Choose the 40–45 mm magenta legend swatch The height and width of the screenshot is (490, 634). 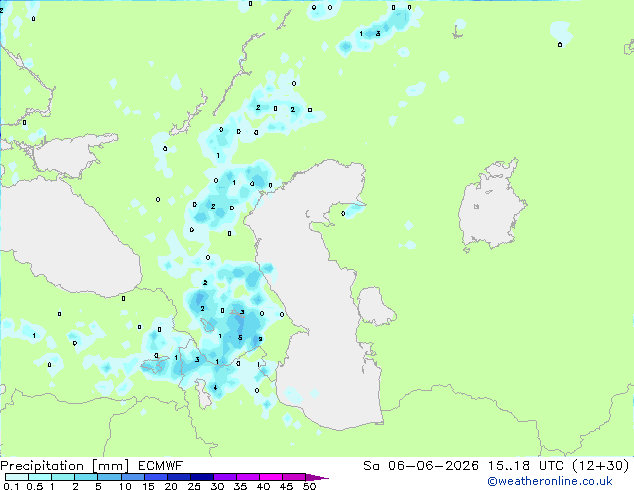click(271, 477)
